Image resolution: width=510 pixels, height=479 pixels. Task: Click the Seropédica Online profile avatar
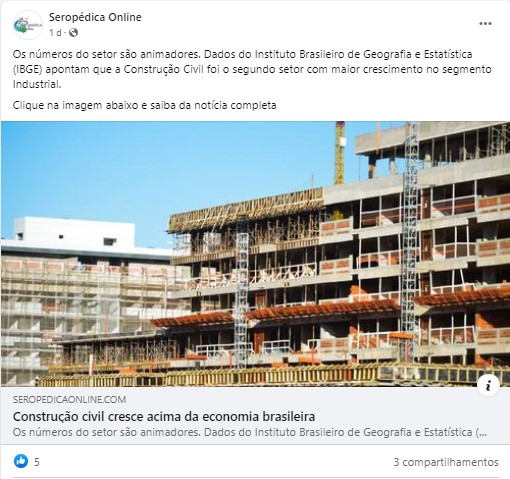click(x=28, y=25)
